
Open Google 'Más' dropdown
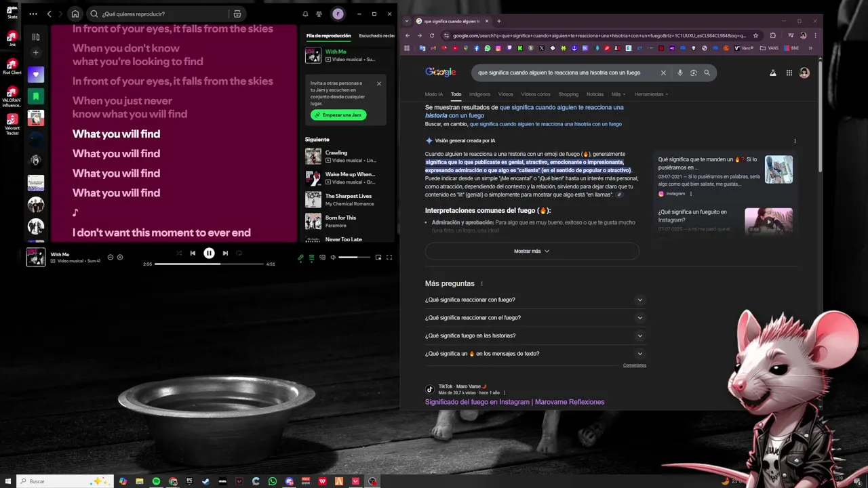pos(618,94)
